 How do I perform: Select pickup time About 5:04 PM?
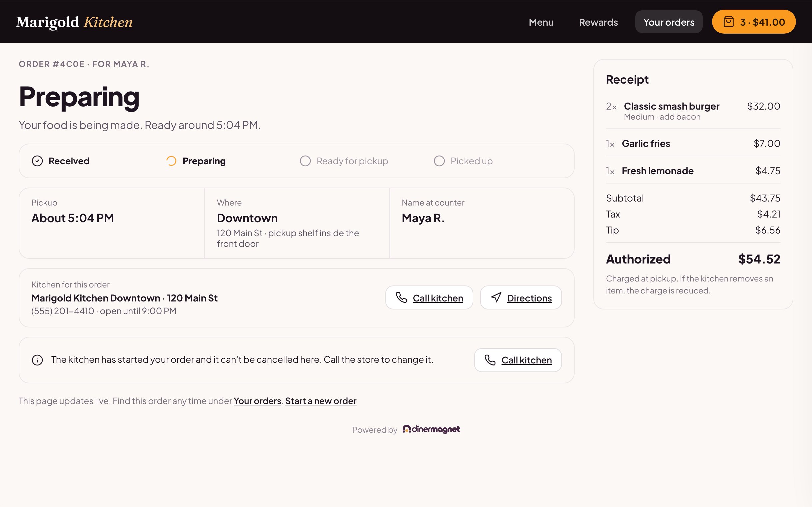pyautogui.click(x=72, y=218)
